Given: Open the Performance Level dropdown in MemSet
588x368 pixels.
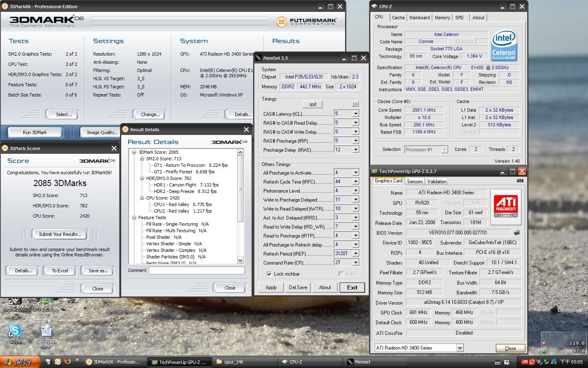Looking at the screenshot, I should [356, 191].
